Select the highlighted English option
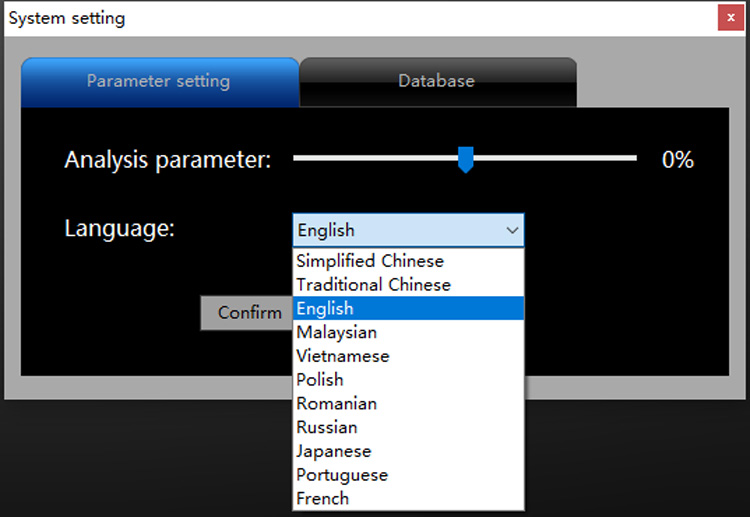Screen dimensions: 750x517 click(x=408, y=308)
